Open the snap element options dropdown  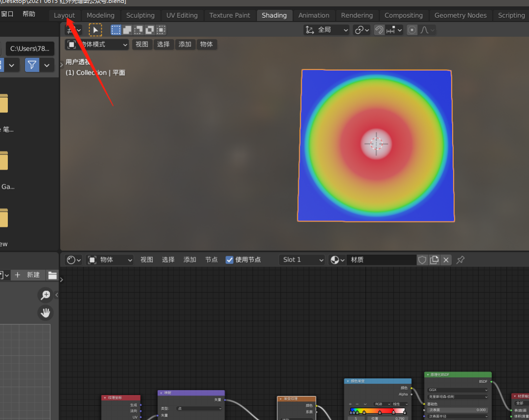pos(394,30)
